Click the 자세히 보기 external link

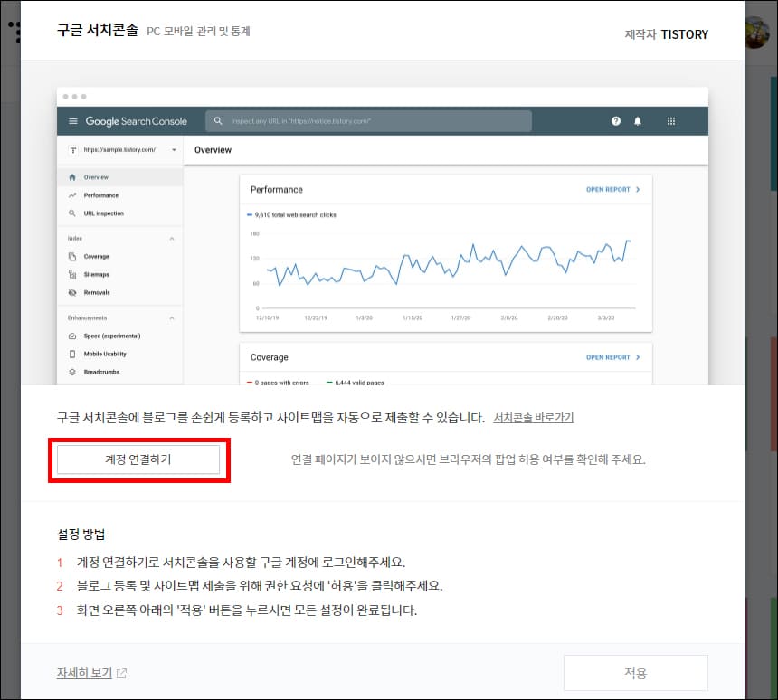[84, 672]
